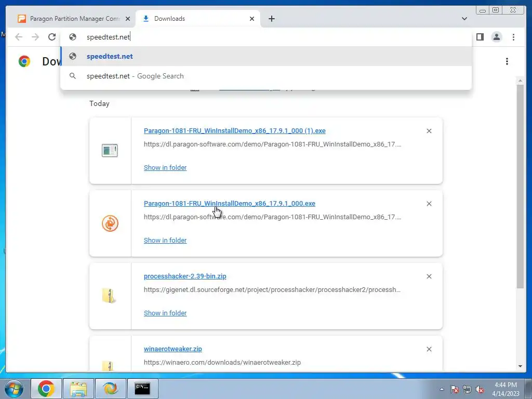Click the orange Paragon installer icon
Screen dimensions: 532x399
tap(110, 223)
